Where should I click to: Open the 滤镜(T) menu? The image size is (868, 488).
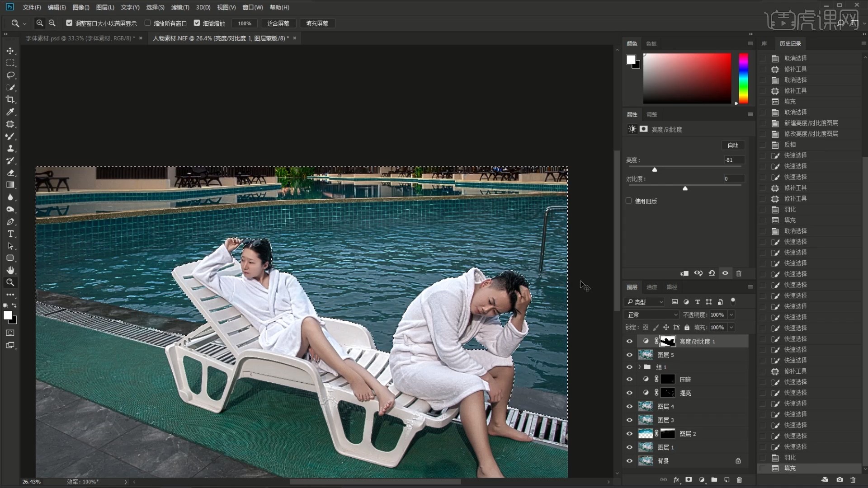180,7
